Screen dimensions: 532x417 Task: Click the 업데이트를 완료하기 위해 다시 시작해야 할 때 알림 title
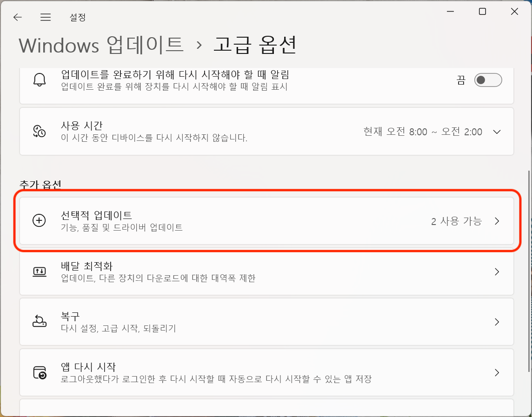tap(175, 74)
